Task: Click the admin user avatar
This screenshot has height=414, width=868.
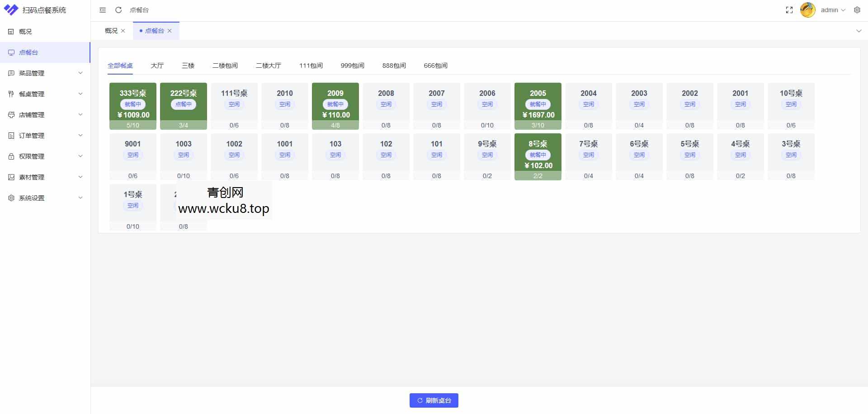Action: click(807, 10)
